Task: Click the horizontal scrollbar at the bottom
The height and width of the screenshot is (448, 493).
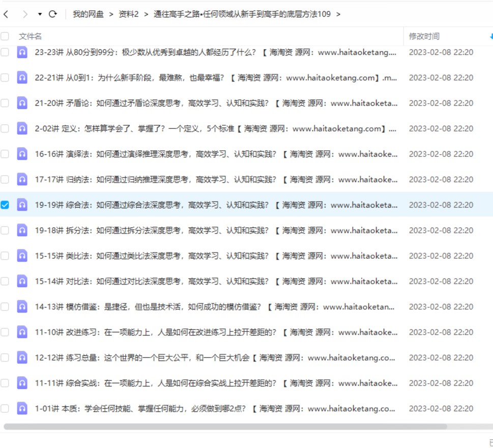Action: pyautogui.click(x=225, y=427)
